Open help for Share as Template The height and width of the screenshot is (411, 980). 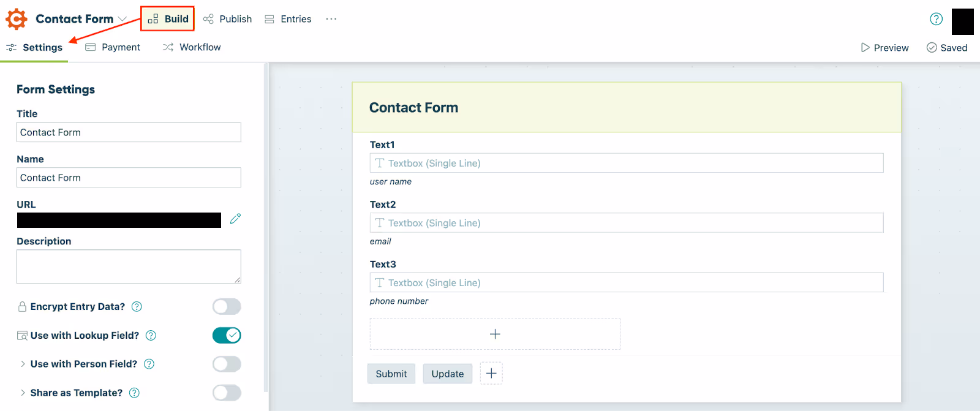coord(135,393)
